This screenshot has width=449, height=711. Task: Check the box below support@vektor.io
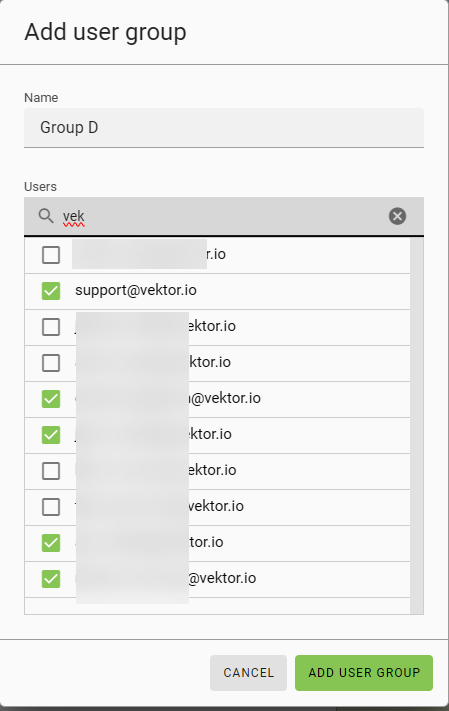51,327
